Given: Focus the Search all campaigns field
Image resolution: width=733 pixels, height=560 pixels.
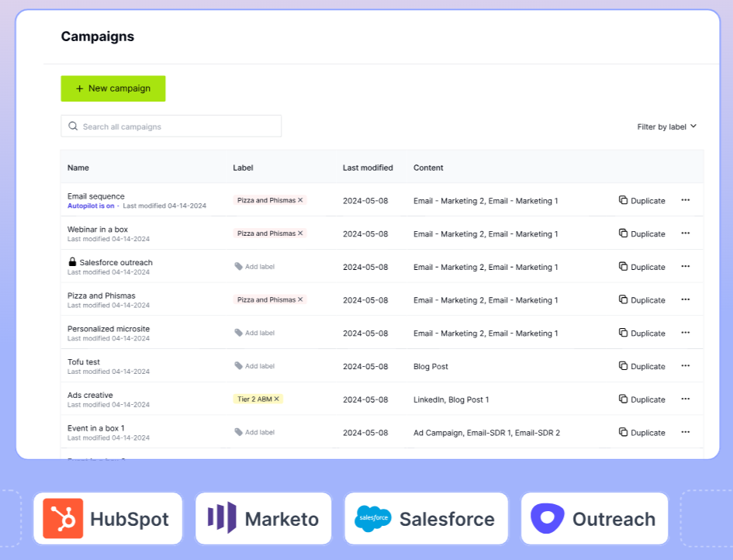Looking at the screenshot, I should coord(171,126).
